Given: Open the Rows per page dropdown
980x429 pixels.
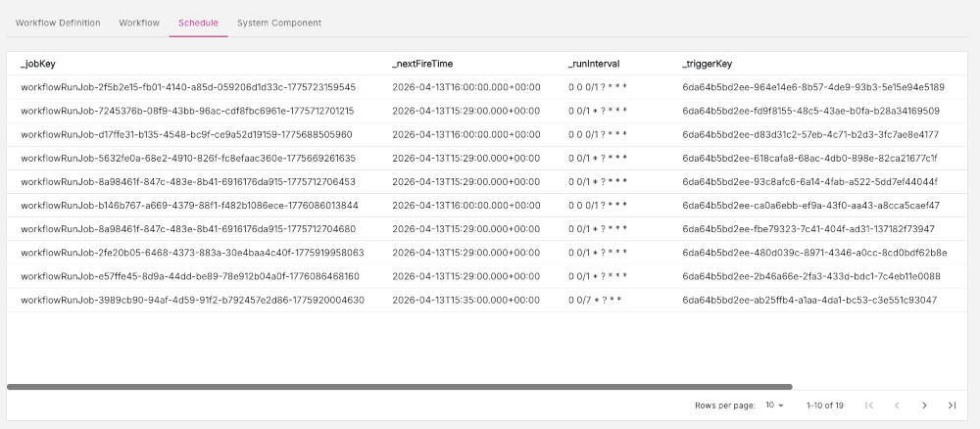Looking at the screenshot, I should (x=774, y=405).
